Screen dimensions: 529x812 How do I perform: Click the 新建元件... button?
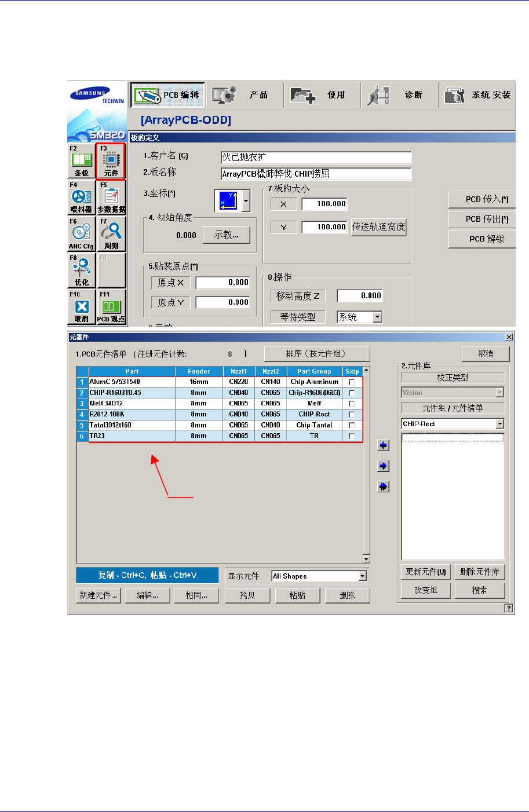click(x=98, y=595)
